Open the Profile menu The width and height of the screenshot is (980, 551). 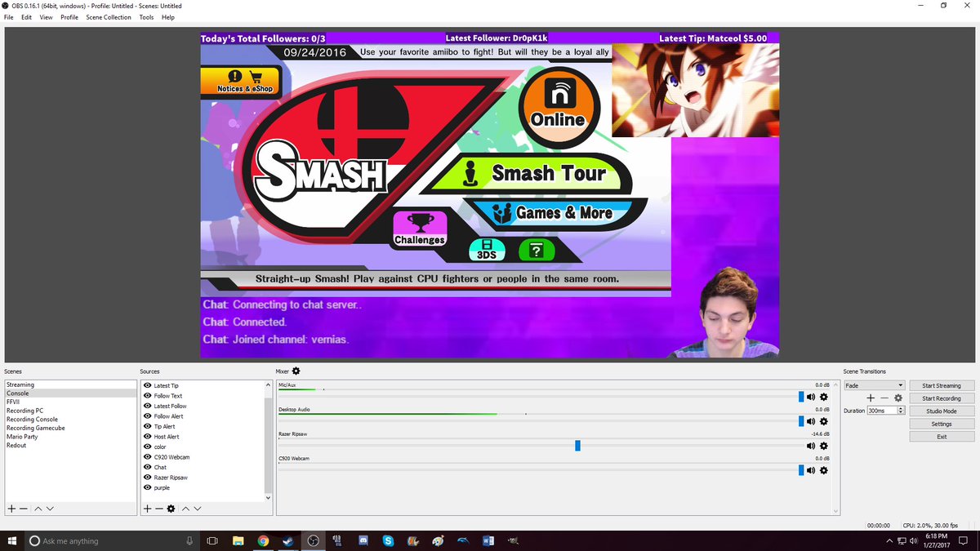point(69,17)
